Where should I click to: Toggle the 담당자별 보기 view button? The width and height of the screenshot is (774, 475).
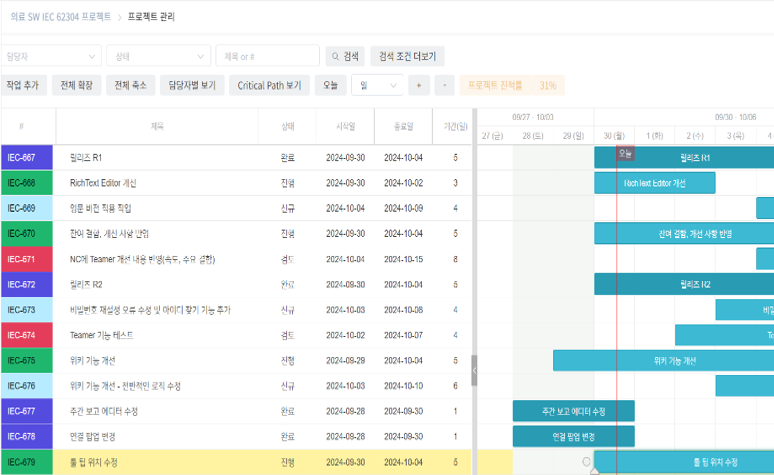click(x=192, y=86)
